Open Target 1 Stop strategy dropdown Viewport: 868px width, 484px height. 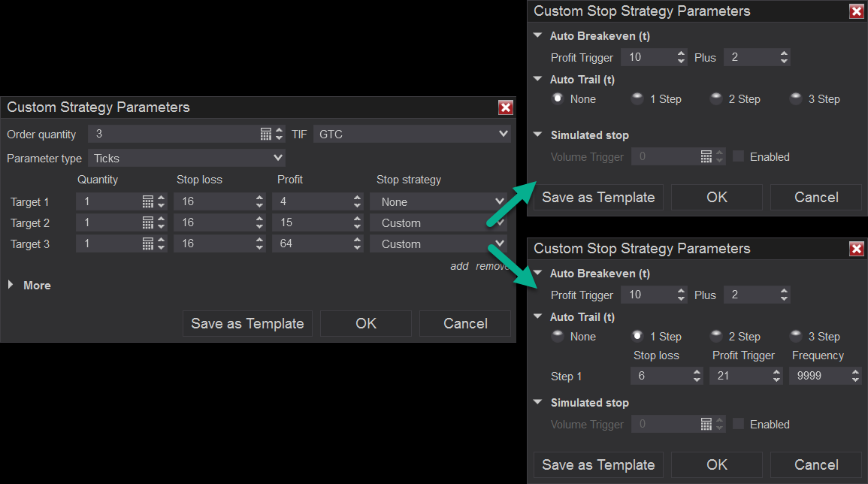coord(437,202)
